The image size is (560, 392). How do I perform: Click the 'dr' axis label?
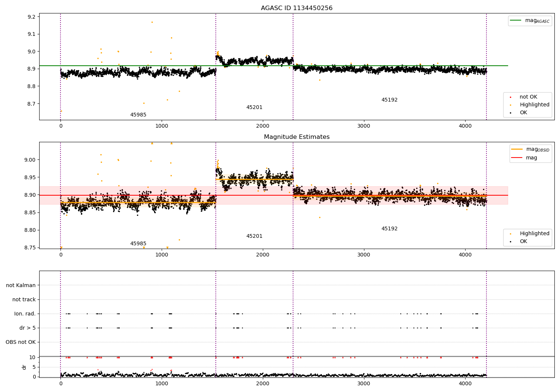tap(24, 367)
